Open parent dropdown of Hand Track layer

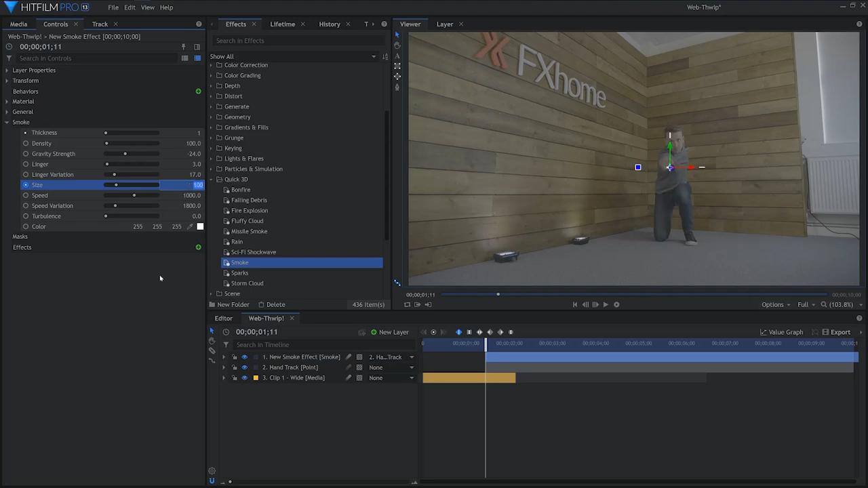coord(392,367)
